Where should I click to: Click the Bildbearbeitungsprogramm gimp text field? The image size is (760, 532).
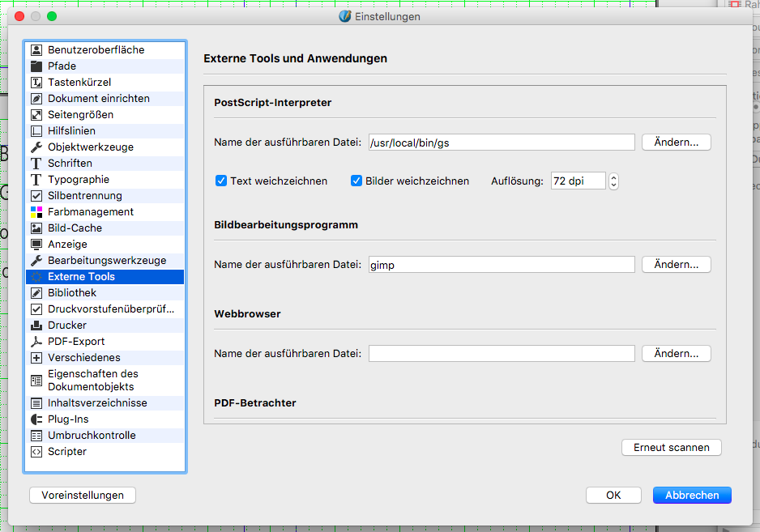[502, 265]
